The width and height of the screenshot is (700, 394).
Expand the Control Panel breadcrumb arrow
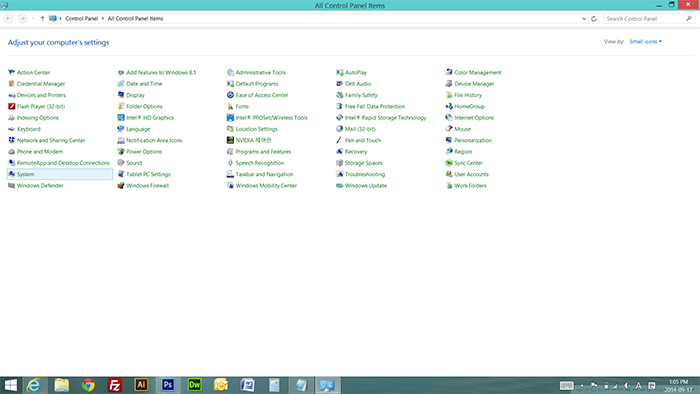pyautogui.click(x=103, y=19)
